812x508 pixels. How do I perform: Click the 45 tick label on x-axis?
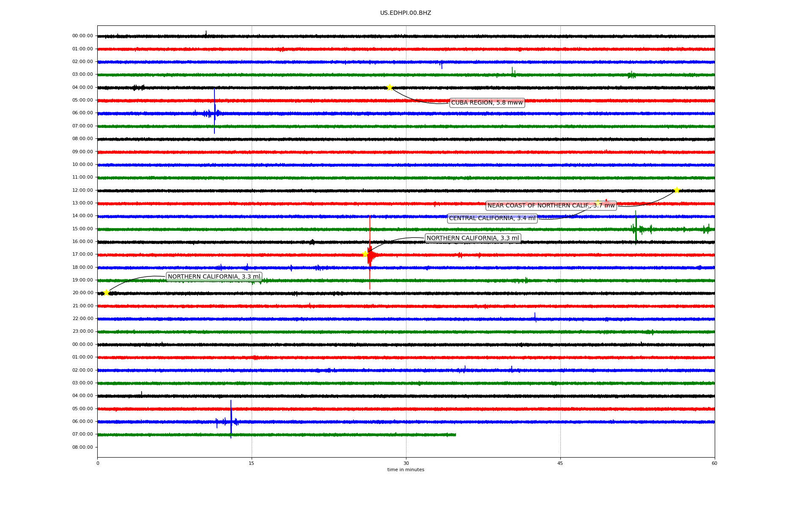coord(560,463)
